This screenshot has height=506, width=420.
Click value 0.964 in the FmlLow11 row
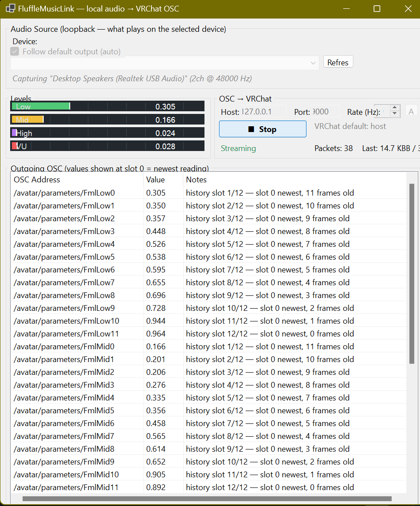pos(156,334)
